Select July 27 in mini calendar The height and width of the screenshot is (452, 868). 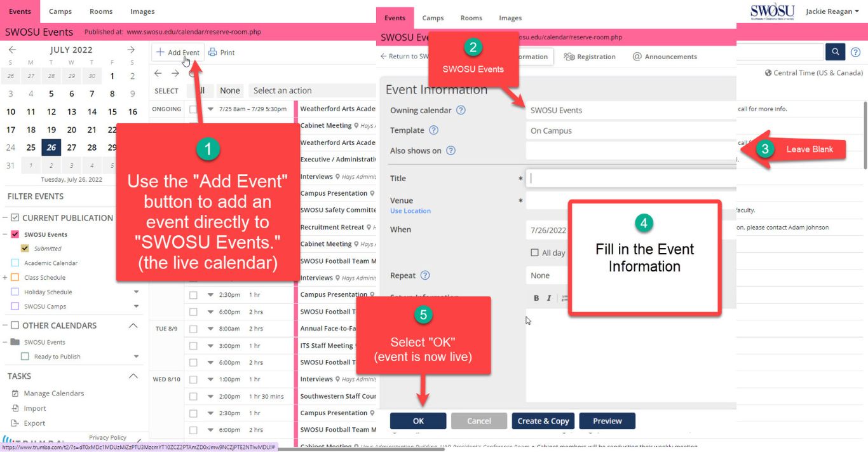72,147
